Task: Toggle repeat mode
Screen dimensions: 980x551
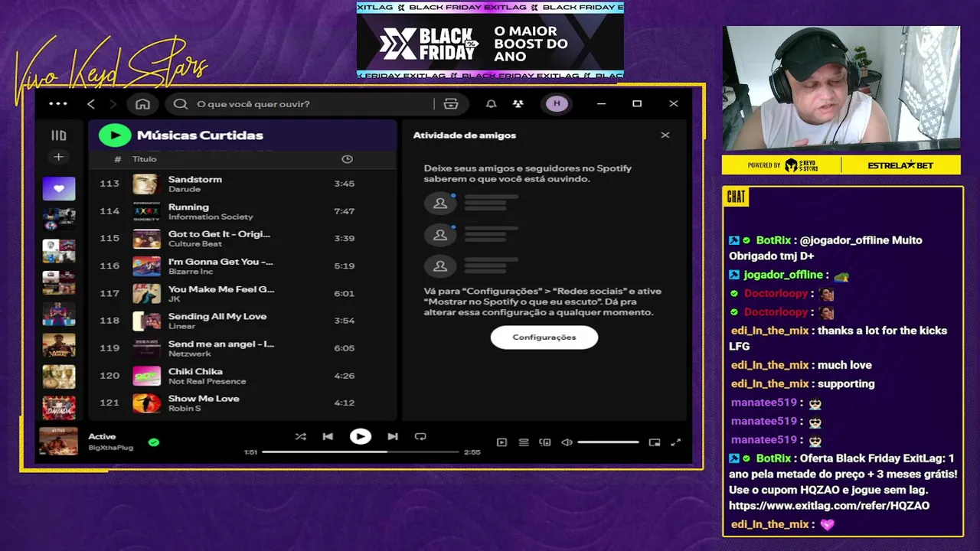Action: (420, 437)
